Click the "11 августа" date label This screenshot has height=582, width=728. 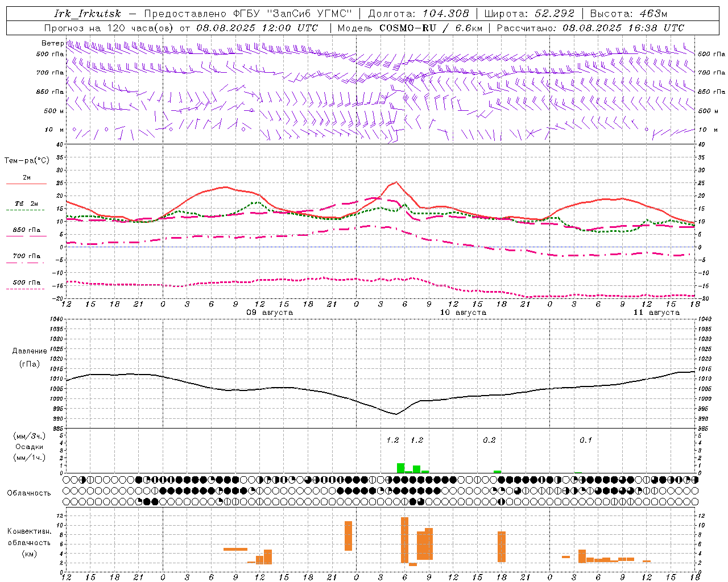pyautogui.click(x=656, y=313)
